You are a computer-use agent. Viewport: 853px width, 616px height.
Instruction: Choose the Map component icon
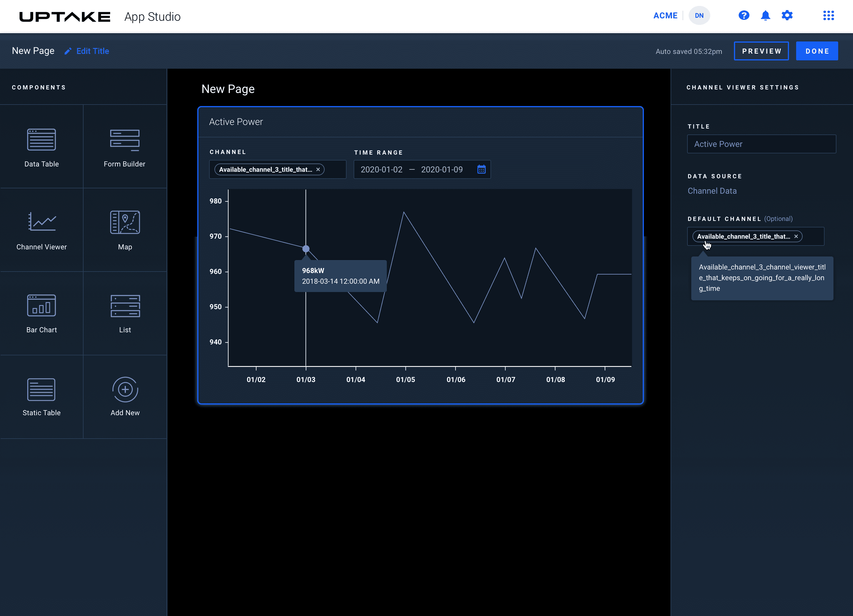point(125,222)
